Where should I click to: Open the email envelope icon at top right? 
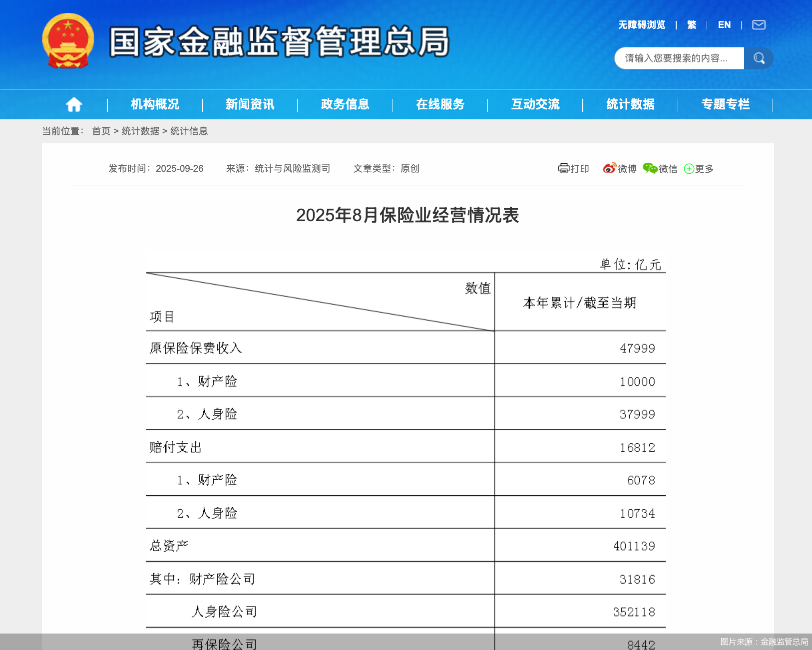coord(759,25)
